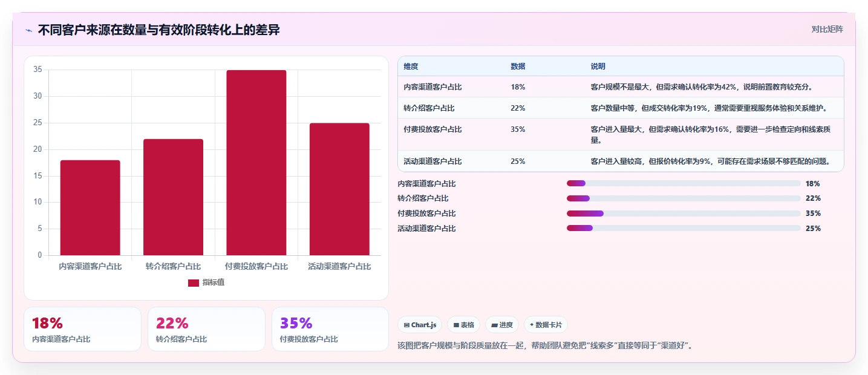Select table row cell 内容渠道客户占比
This screenshot has width=868, height=375.
tap(432, 86)
